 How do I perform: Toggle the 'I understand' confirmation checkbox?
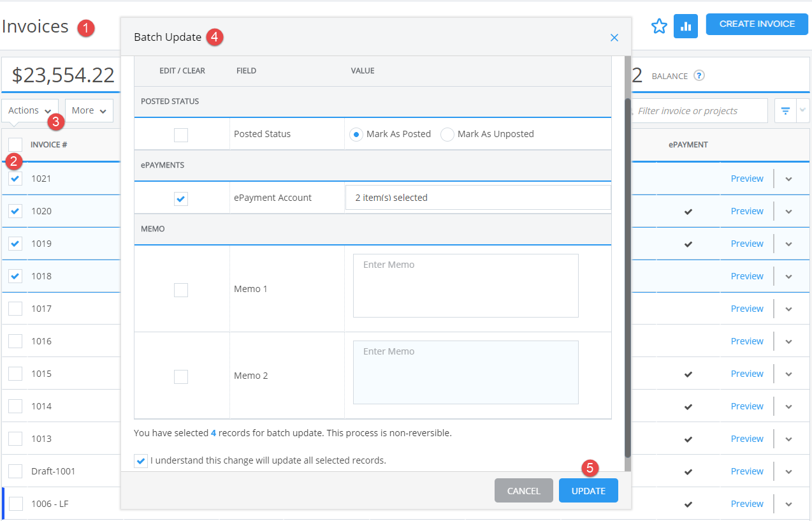141,460
